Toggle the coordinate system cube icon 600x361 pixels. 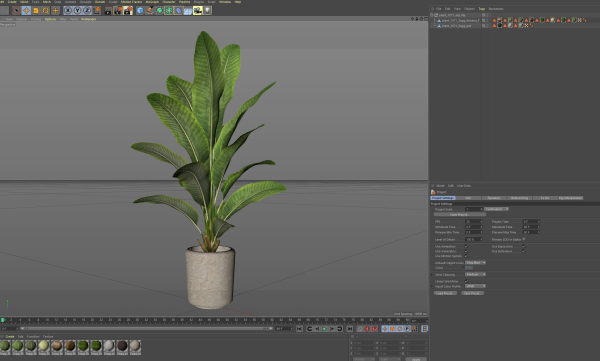97,10
